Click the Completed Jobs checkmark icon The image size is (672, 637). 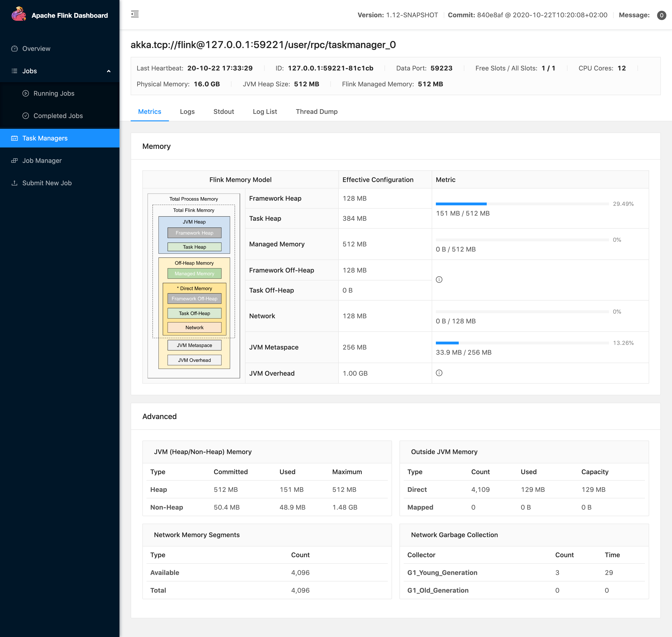click(25, 116)
